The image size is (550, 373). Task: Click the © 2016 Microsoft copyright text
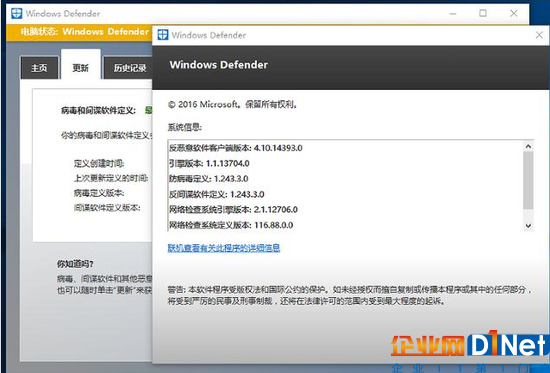click(x=233, y=104)
